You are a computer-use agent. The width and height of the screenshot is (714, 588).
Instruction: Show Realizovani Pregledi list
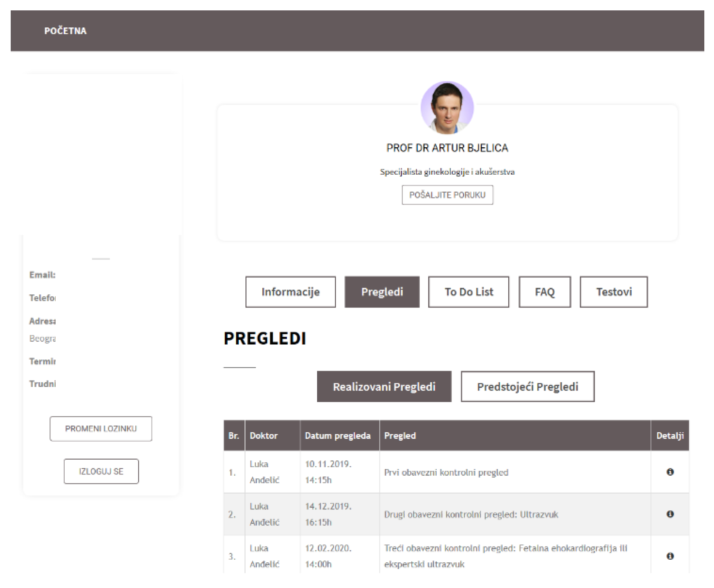[x=384, y=386]
